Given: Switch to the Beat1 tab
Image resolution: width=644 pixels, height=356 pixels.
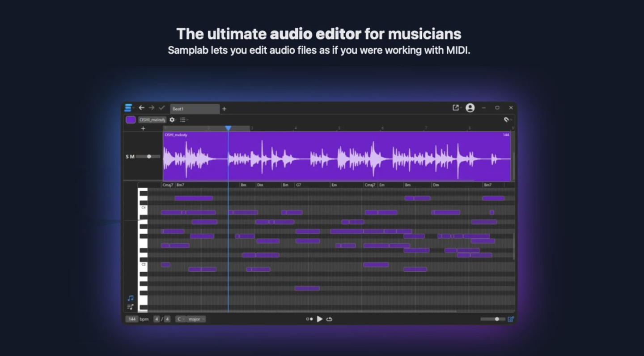Looking at the screenshot, I should tap(195, 109).
